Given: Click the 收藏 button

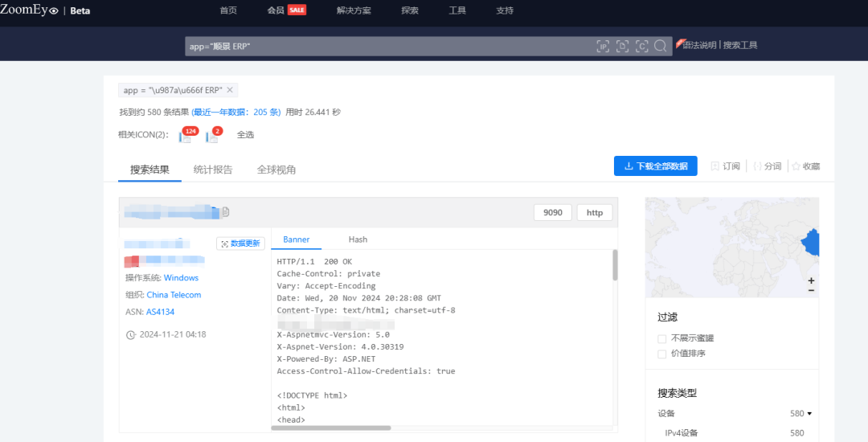Looking at the screenshot, I should [x=806, y=166].
